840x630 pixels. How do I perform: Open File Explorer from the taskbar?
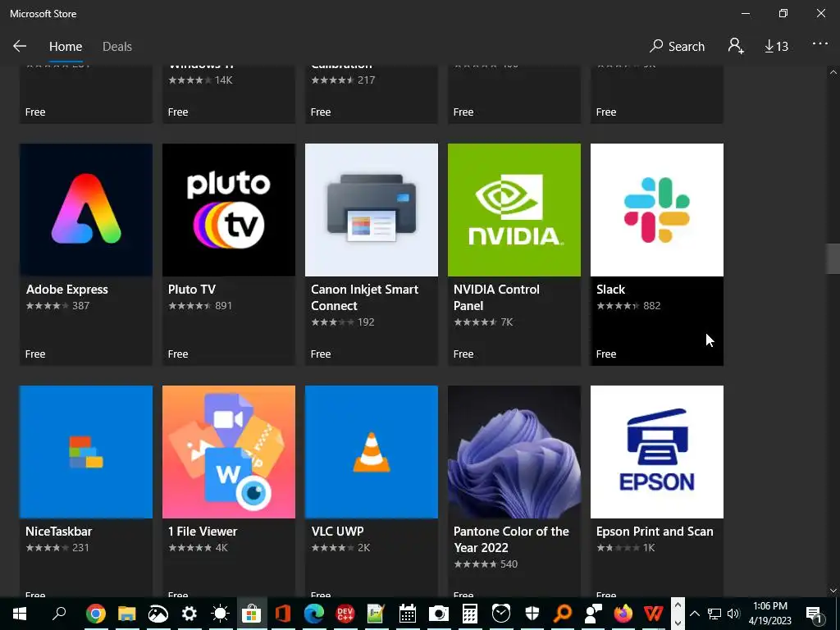point(127,614)
